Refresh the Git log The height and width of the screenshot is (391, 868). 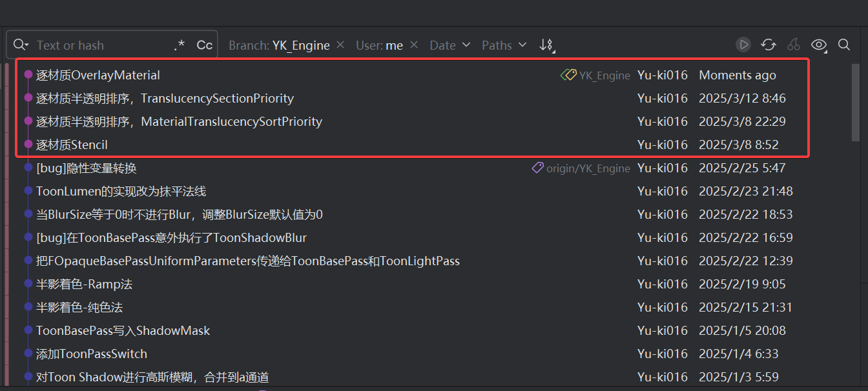click(769, 45)
